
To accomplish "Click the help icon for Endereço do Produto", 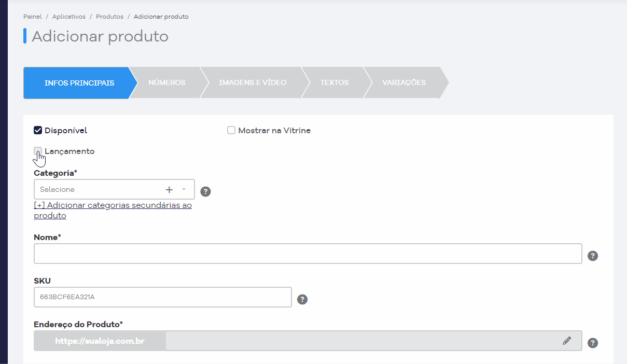I will 593,343.
